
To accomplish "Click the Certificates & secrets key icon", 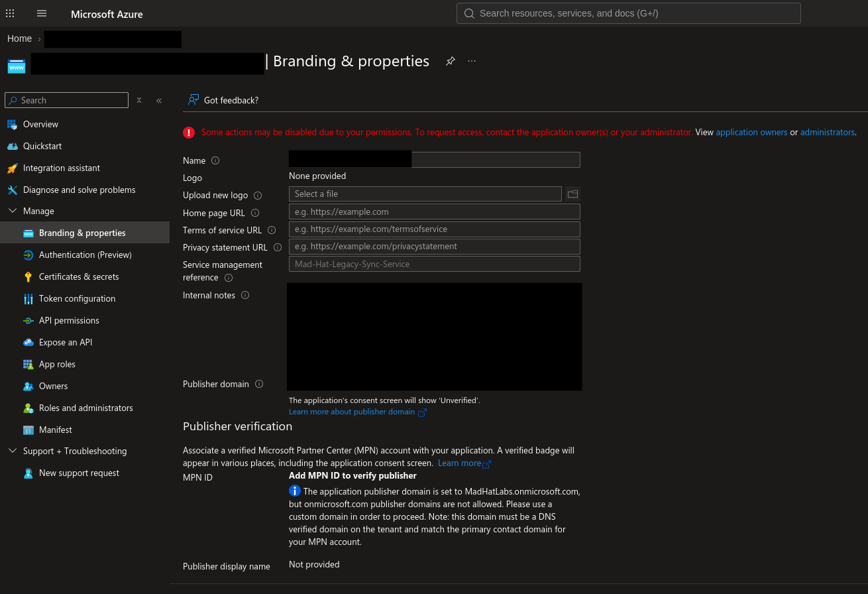I will 28,276.
